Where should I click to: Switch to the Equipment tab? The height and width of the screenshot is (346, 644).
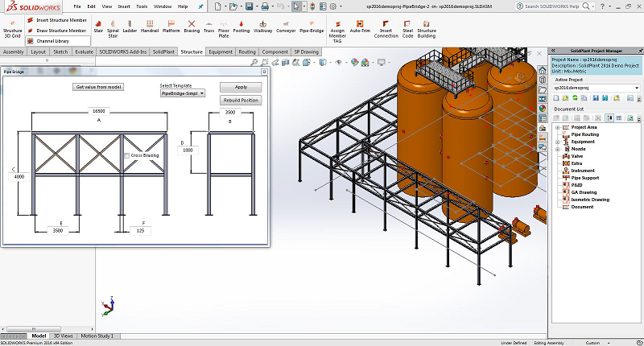[x=221, y=51]
